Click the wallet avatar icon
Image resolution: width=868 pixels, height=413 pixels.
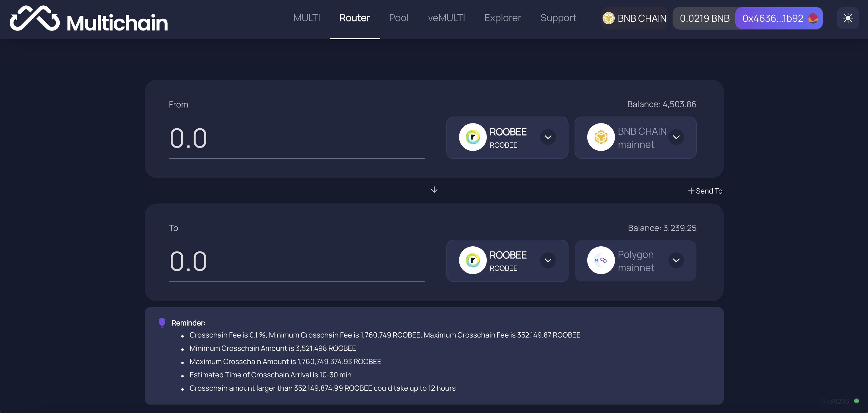(813, 18)
